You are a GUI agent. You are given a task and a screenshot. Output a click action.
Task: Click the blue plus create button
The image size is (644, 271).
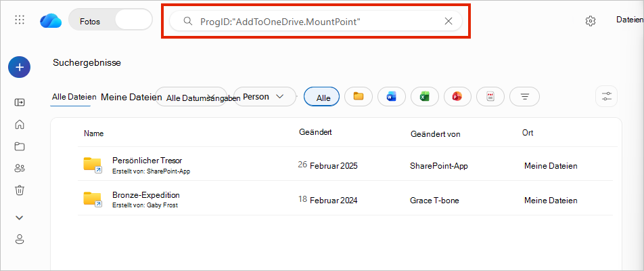tap(20, 67)
